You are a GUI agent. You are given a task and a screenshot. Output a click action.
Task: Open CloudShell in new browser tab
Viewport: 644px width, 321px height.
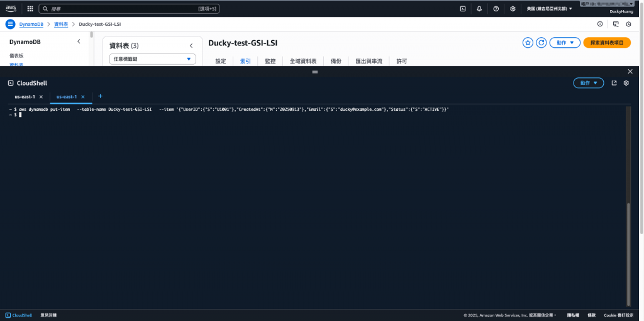(x=614, y=83)
